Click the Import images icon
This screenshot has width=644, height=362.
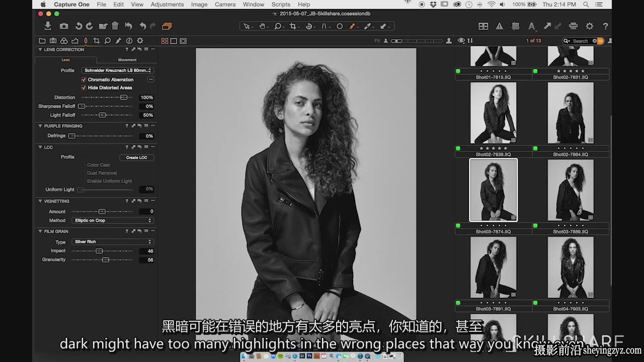point(48,26)
